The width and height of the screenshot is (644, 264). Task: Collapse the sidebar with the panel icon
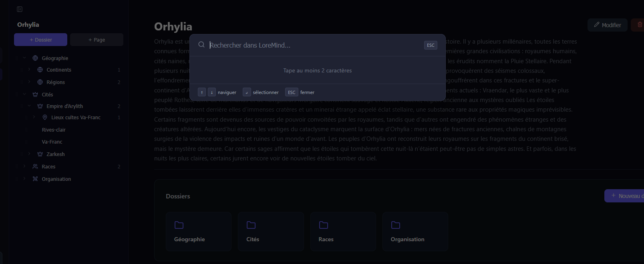(x=20, y=9)
